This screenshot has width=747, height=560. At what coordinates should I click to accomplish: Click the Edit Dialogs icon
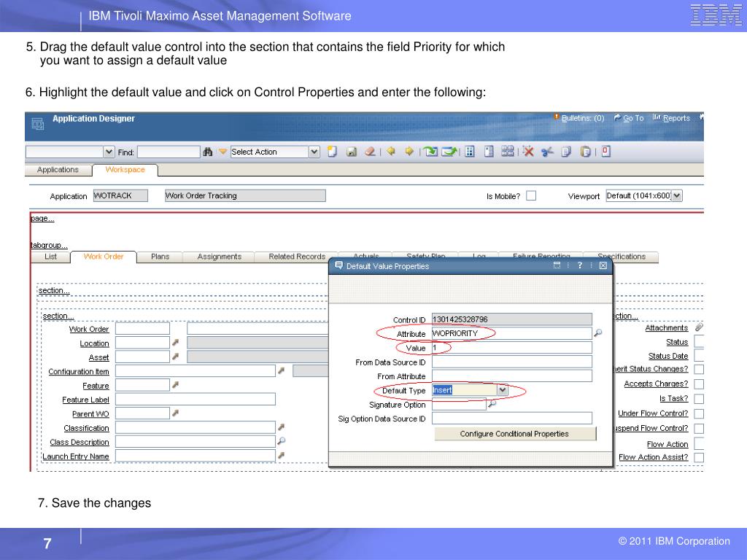[508, 152]
